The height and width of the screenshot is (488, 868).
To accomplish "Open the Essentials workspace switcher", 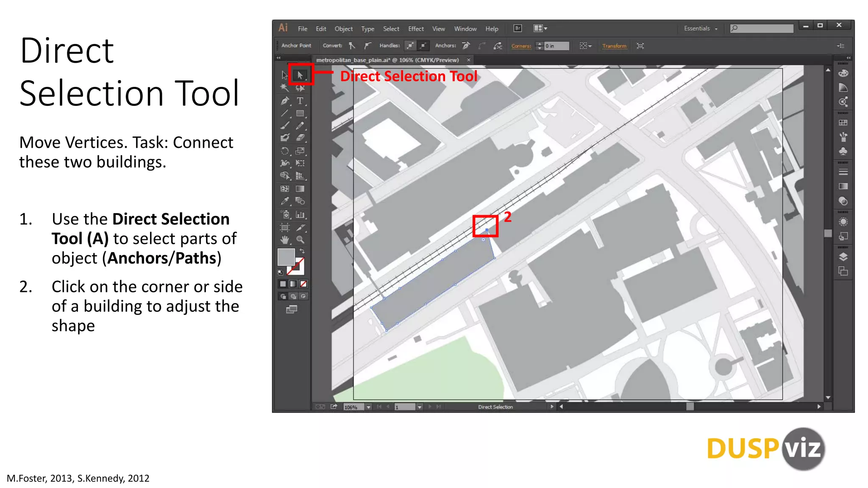I will (701, 28).
